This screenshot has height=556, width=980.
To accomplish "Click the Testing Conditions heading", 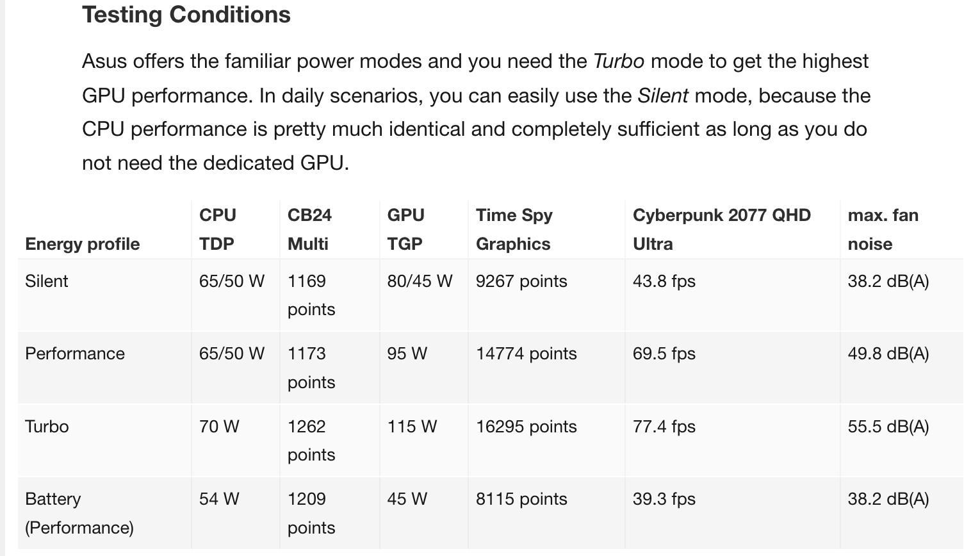I will click(186, 14).
